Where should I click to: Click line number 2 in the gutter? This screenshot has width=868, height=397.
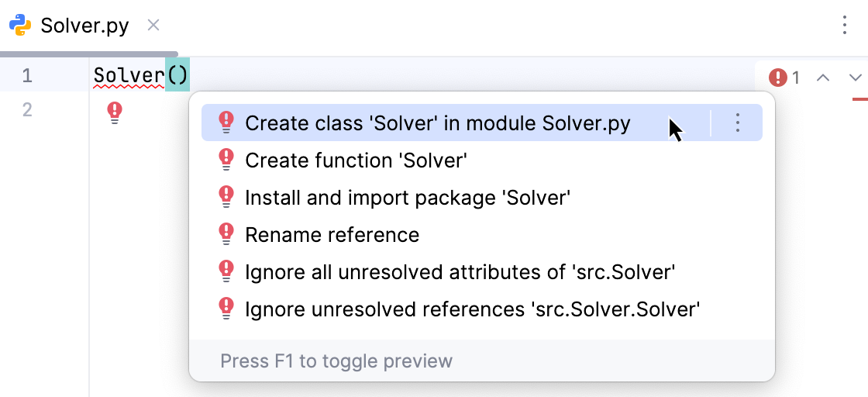(x=27, y=110)
